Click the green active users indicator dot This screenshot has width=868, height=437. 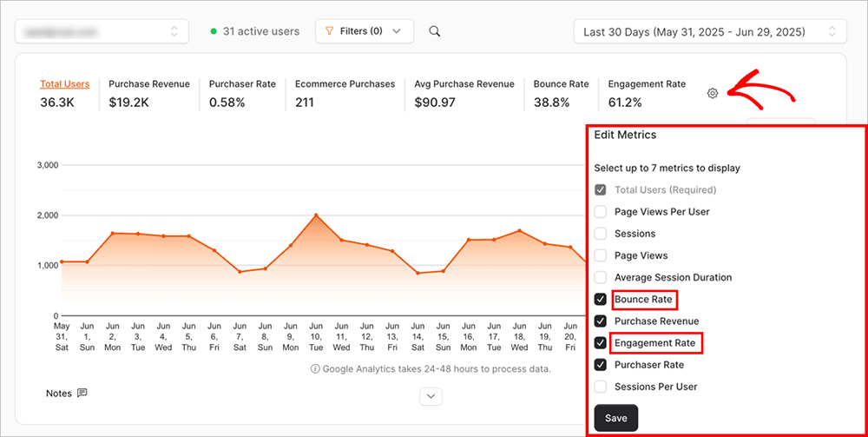(214, 31)
